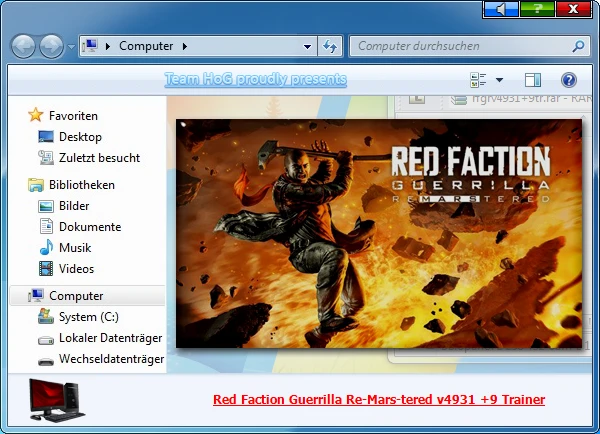The image size is (600, 434).
Task: Click the Wechseldatenträger drive icon
Action: [x=46, y=361]
